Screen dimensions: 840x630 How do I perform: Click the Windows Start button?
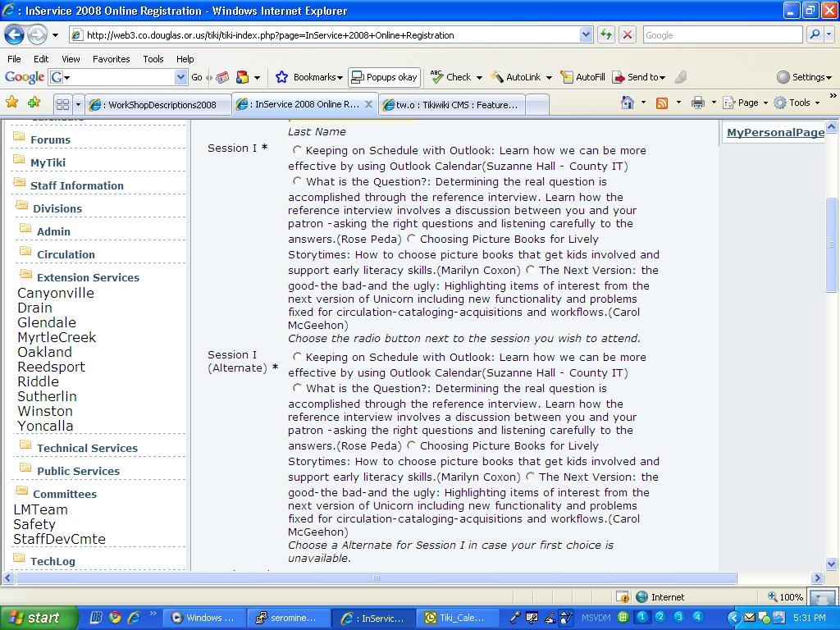click(39, 618)
